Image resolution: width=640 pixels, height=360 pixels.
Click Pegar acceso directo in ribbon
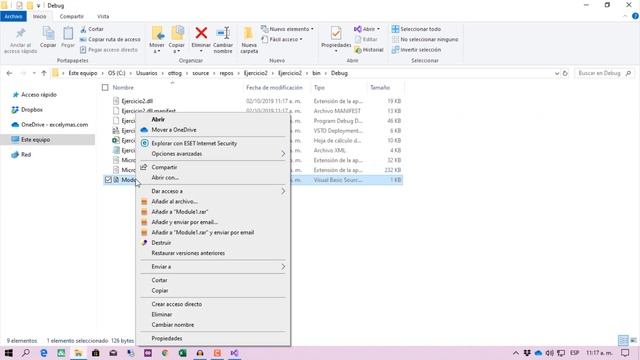click(109, 49)
